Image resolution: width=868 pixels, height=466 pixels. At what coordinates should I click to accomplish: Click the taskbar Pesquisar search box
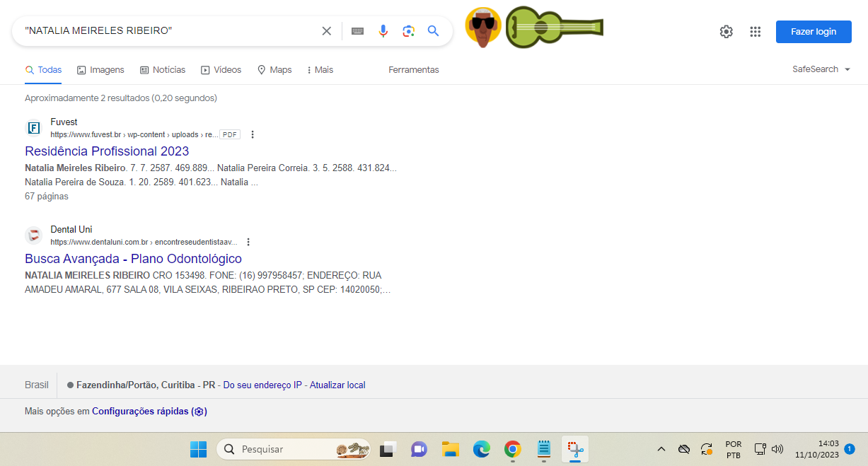(294, 449)
